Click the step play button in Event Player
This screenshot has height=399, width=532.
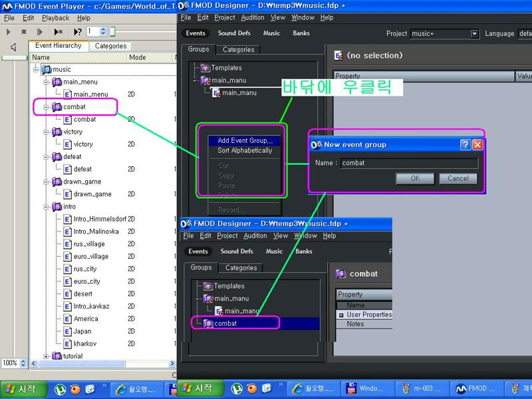[40, 32]
